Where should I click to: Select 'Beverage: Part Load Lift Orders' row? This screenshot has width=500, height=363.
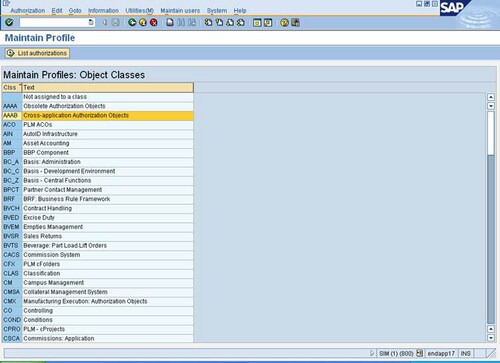98,246
